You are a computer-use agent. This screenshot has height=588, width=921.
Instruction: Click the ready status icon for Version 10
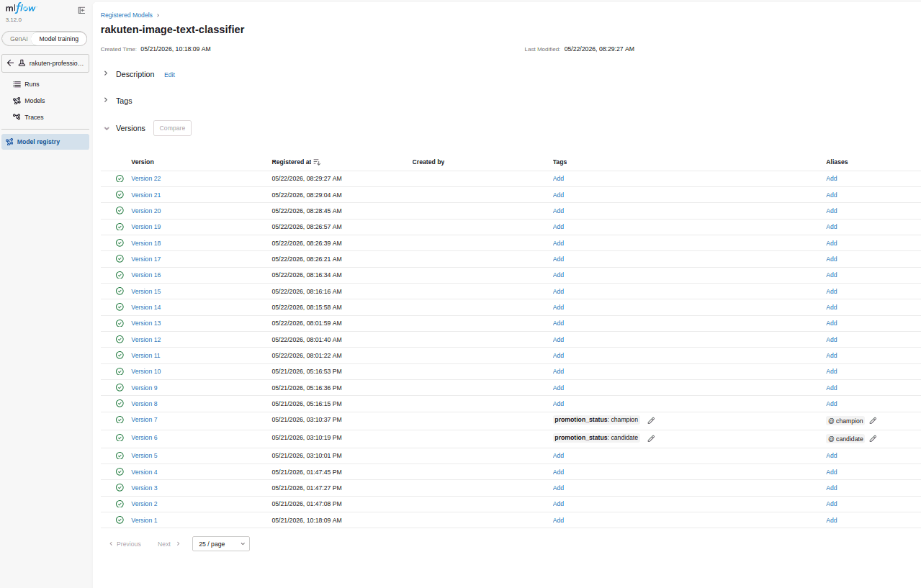tap(120, 371)
